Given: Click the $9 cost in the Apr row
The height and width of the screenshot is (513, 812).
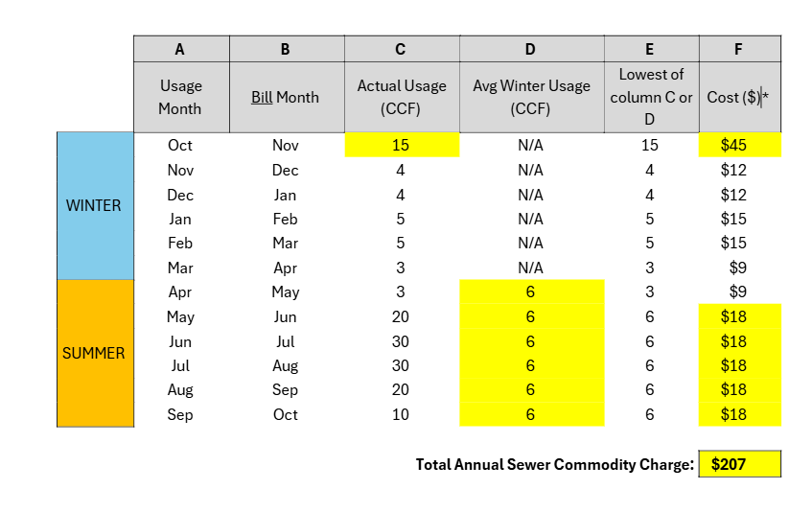Looking at the screenshot, I should (x=739, y=291).
